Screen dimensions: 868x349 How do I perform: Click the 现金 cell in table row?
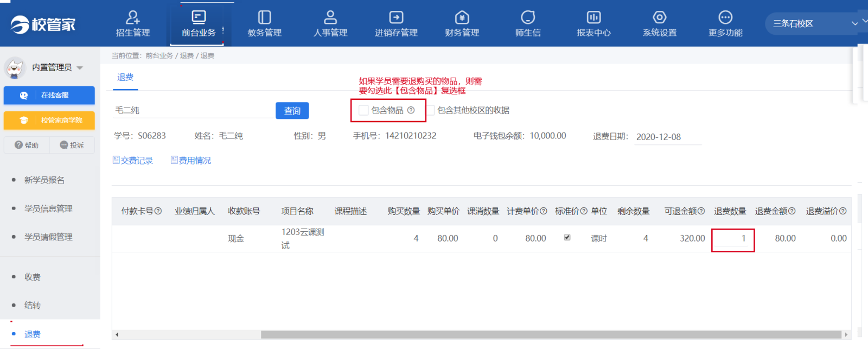(236, 238)
